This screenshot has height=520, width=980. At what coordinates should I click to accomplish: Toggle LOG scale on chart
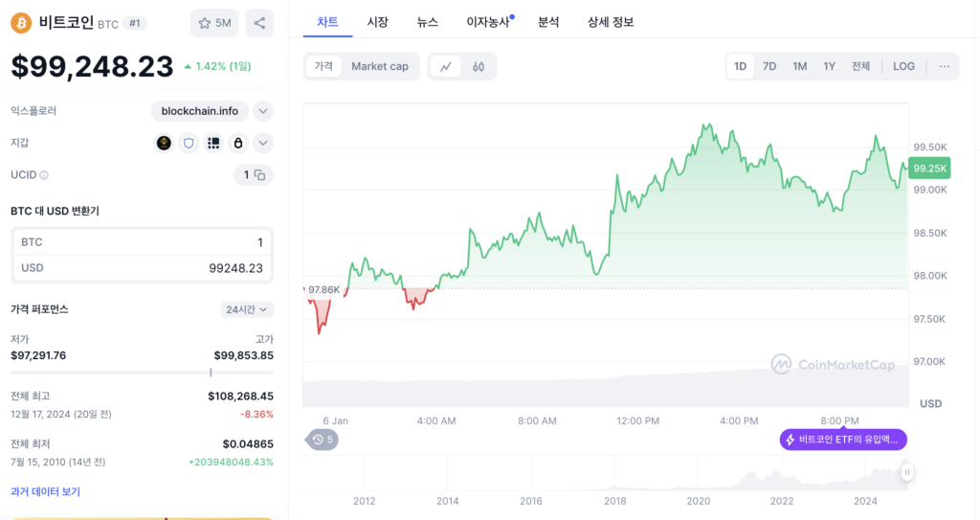click(903, 66)
